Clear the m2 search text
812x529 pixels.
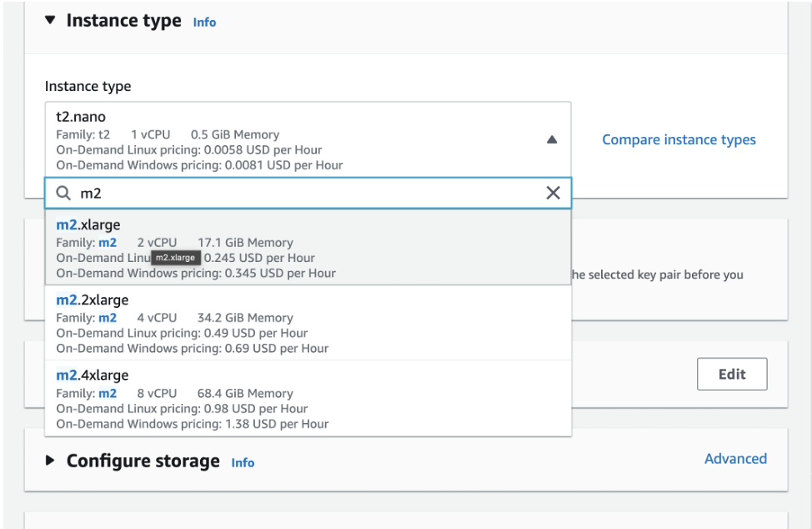(x=553, y=193)
